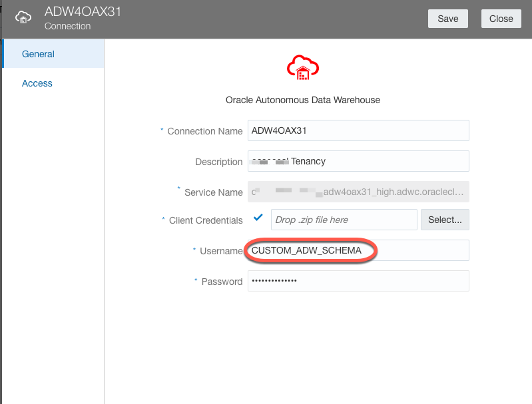
Task: Click the Save button
Action: tap(448, 19)
